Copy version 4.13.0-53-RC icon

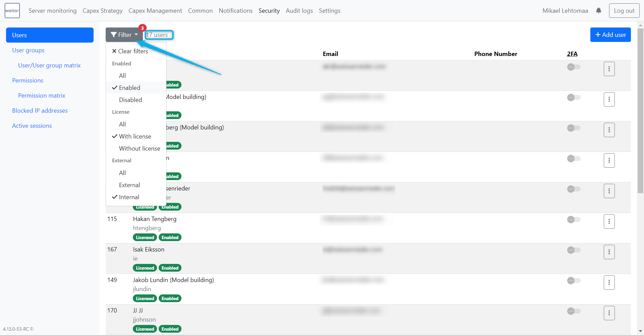(32, 329)
